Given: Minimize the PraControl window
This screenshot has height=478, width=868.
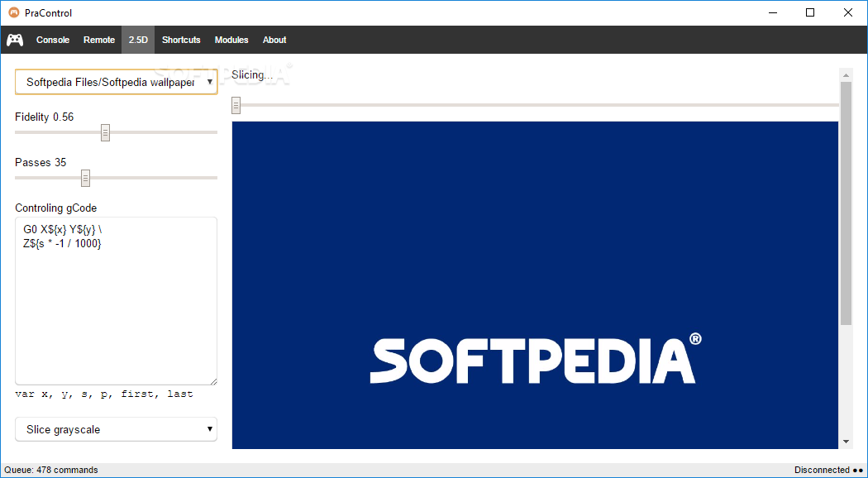Looking at the screenshot, I should tap(772, 12).
